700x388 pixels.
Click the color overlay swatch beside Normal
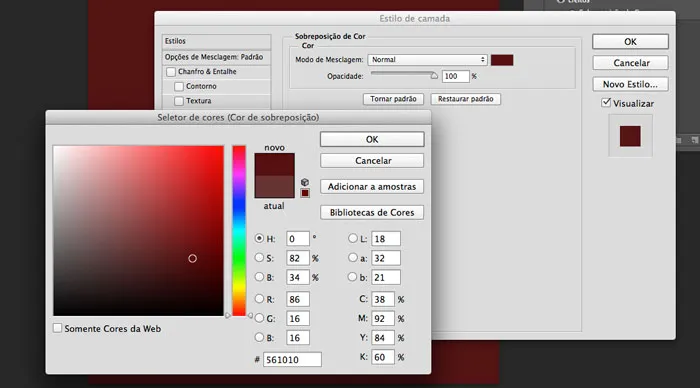(502, 60)
